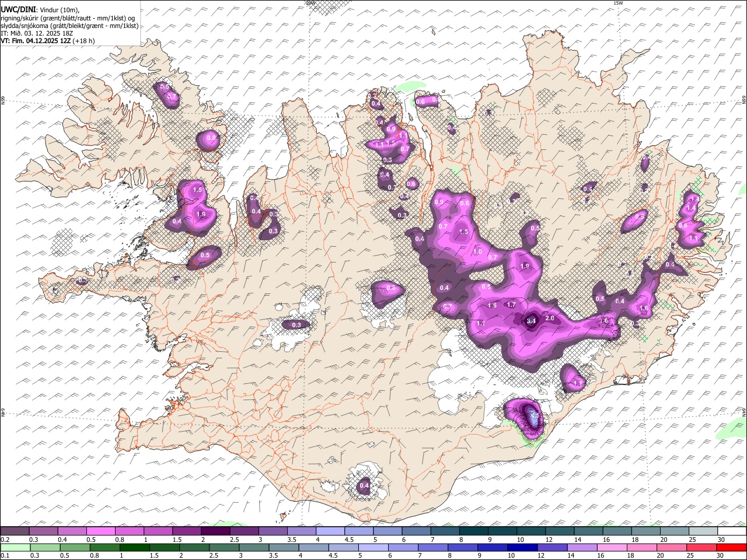This screenshot has height=560, width=747.
Task: Select the 14 light violet swatch in lower scale
Action: point(582,547)
